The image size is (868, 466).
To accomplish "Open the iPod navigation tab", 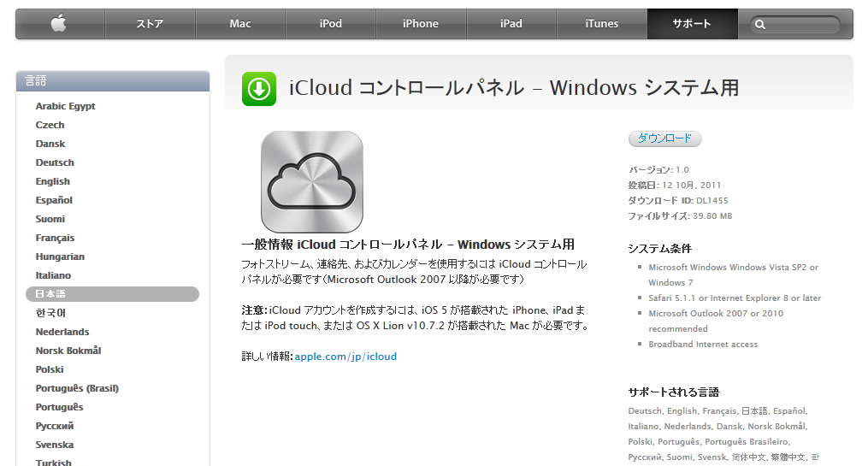I will coord(330,24).
